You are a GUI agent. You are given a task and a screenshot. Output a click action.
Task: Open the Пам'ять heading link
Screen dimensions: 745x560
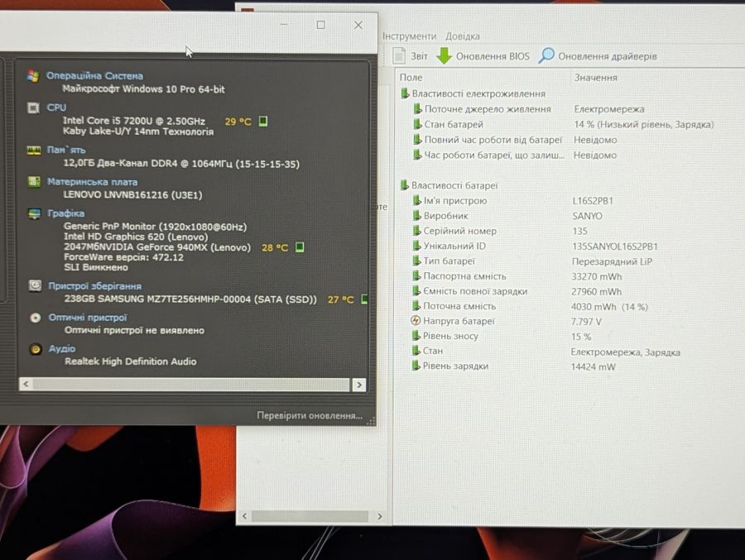pos(66,150)
